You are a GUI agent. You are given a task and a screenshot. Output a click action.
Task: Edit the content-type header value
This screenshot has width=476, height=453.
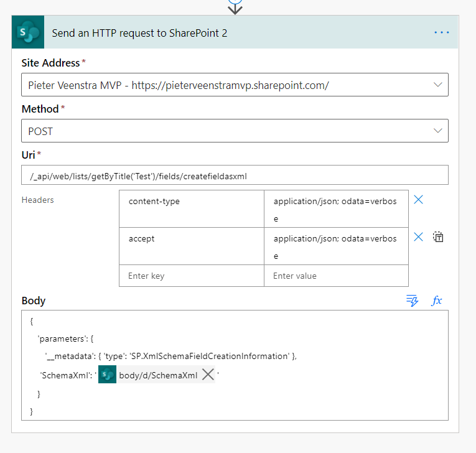click(336, 208)
